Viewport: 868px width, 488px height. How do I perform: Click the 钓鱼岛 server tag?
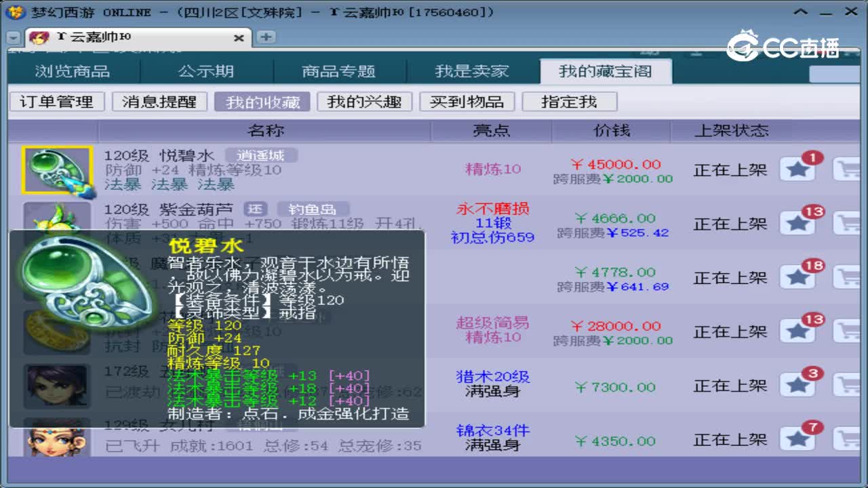[x=313, y=209]
